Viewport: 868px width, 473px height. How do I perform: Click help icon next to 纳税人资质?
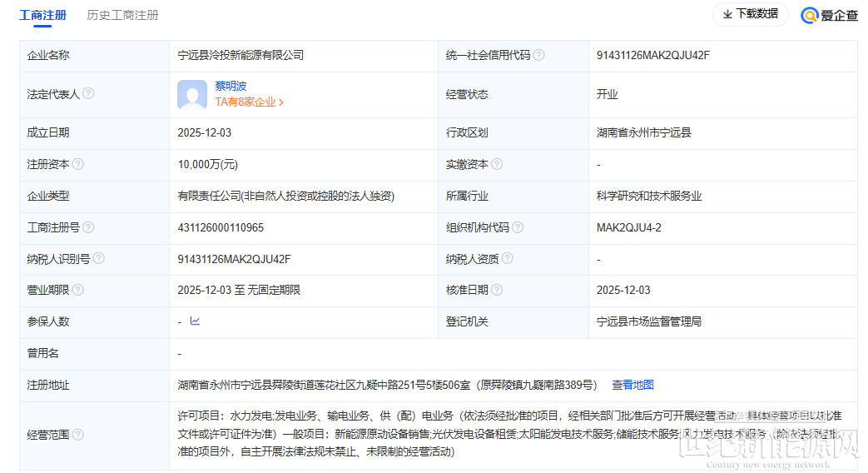[x=508, y=259]
